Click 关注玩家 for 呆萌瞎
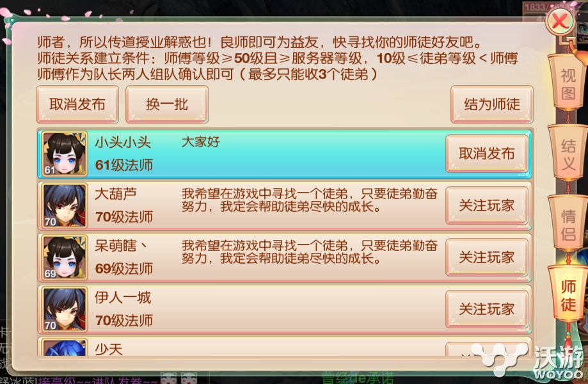Viewport: 588px width, 384px height. [487, 257]
